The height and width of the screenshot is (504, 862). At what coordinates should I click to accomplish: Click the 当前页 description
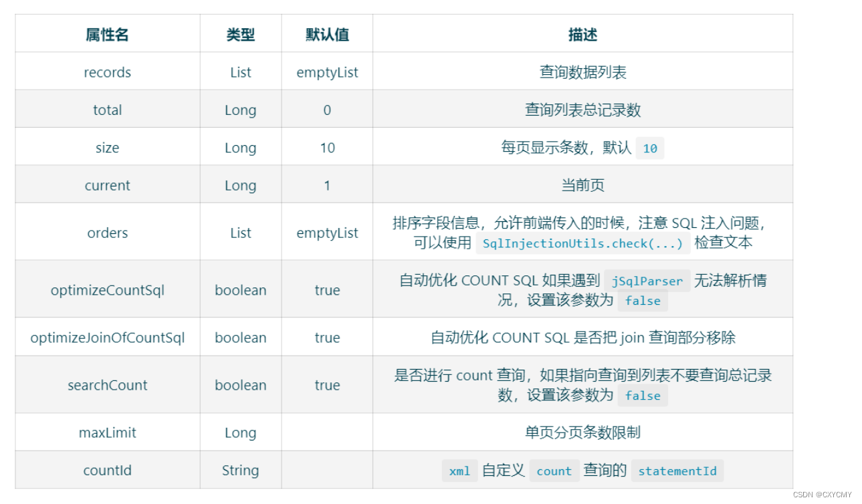[x=582, y=185]
